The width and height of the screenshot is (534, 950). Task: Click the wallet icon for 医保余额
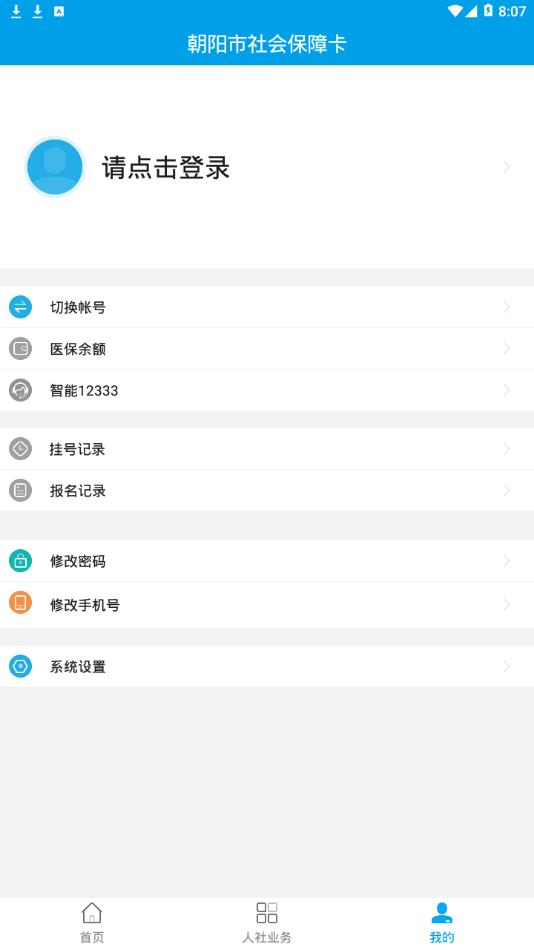(20, 348)
